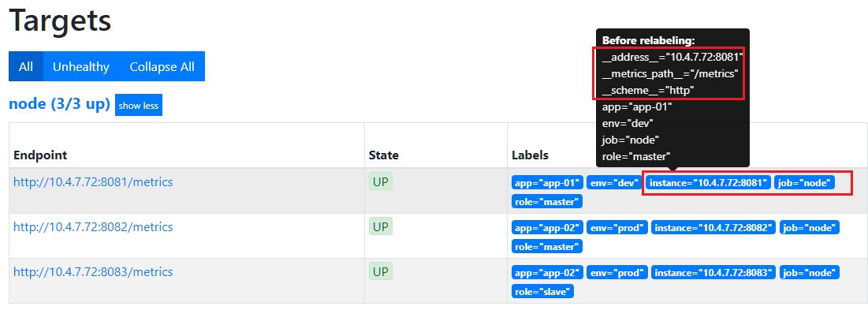Screen dimensions: 868x310
Task: Click role="slave" label badge
Action: coord(543,291)
